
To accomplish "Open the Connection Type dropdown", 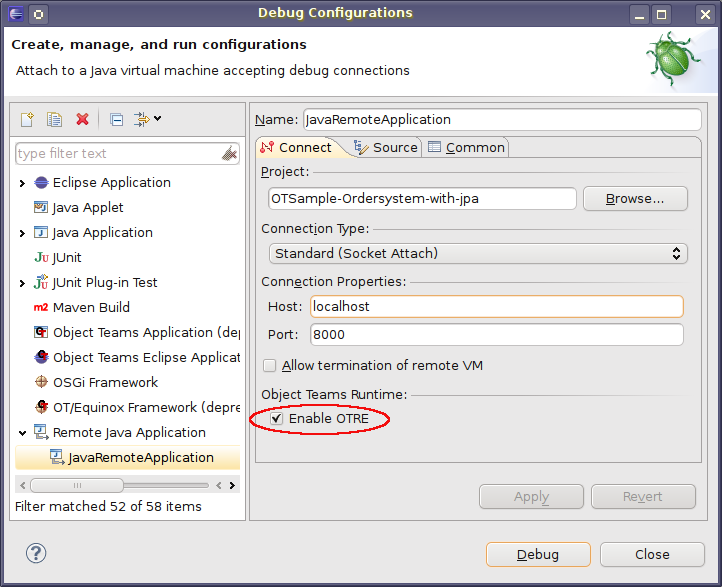I will click(475, 254).
